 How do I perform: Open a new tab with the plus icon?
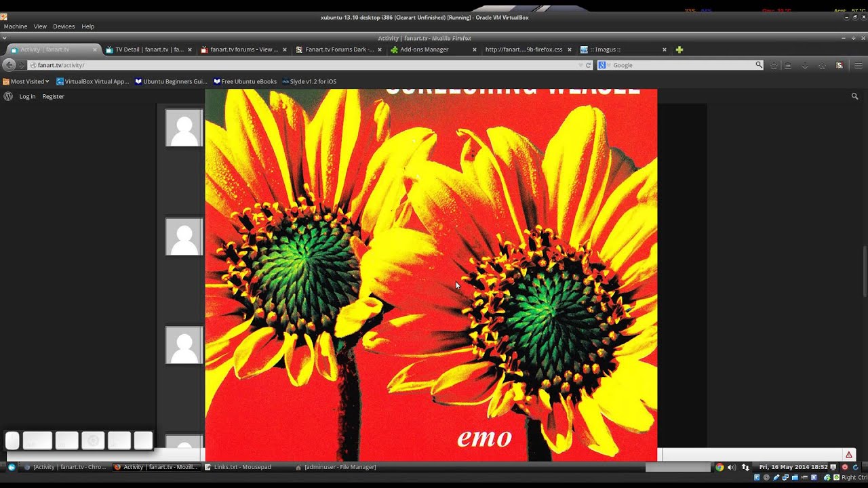[x=679, y=49]
